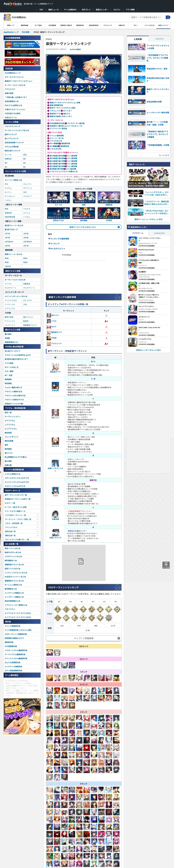Toggle the ★2 rarity filter

93,602
